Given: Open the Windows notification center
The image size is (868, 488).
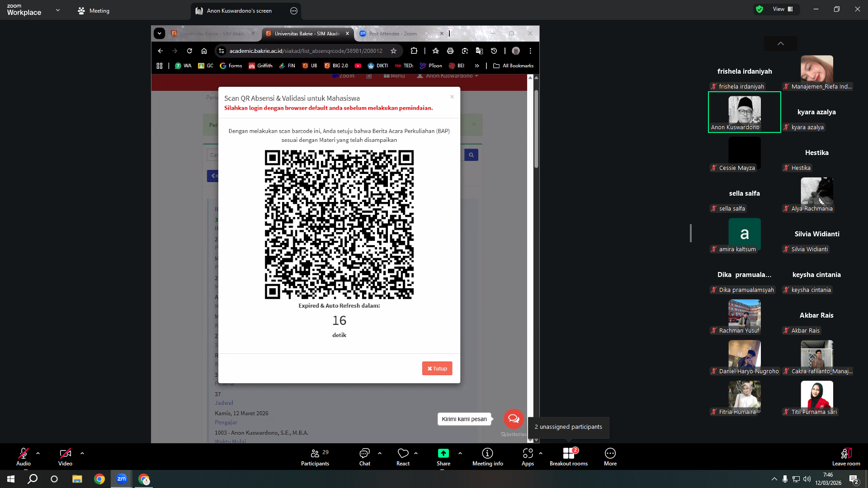Looking at the screenshot, I should pos(854,479).
